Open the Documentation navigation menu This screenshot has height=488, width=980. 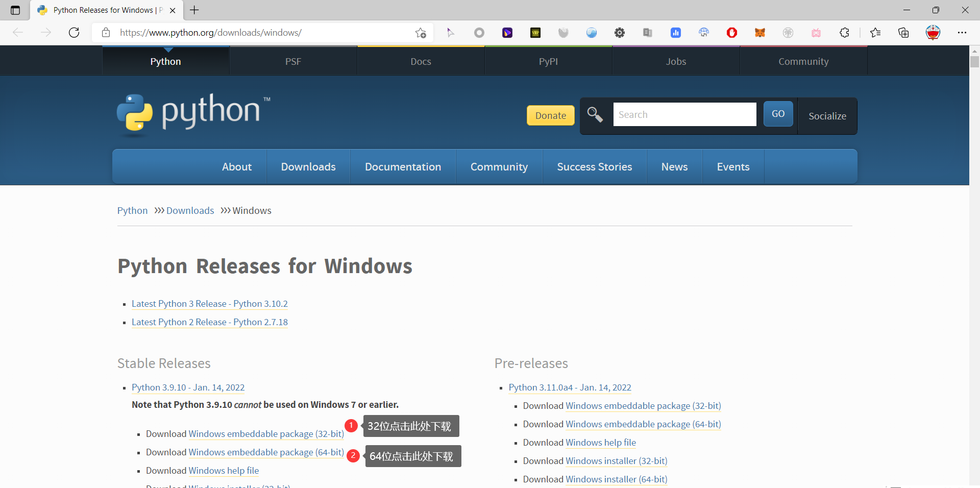[x=403, y=167]
